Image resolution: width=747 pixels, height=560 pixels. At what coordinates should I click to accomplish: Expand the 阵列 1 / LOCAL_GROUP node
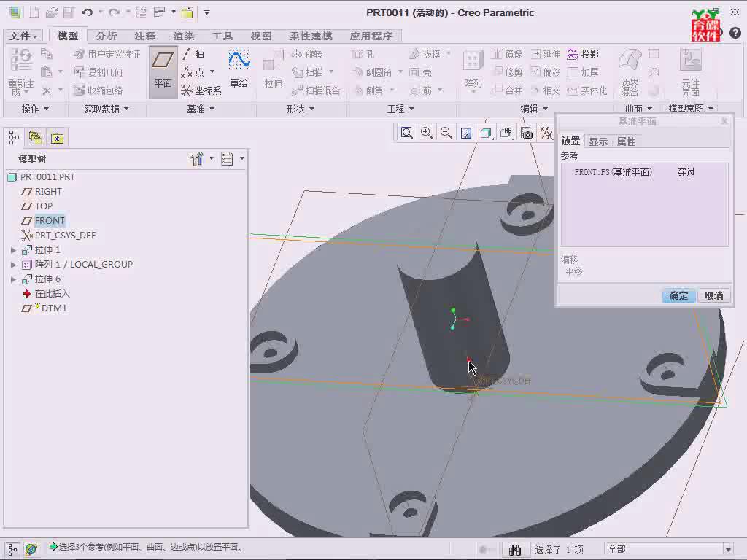13,265
